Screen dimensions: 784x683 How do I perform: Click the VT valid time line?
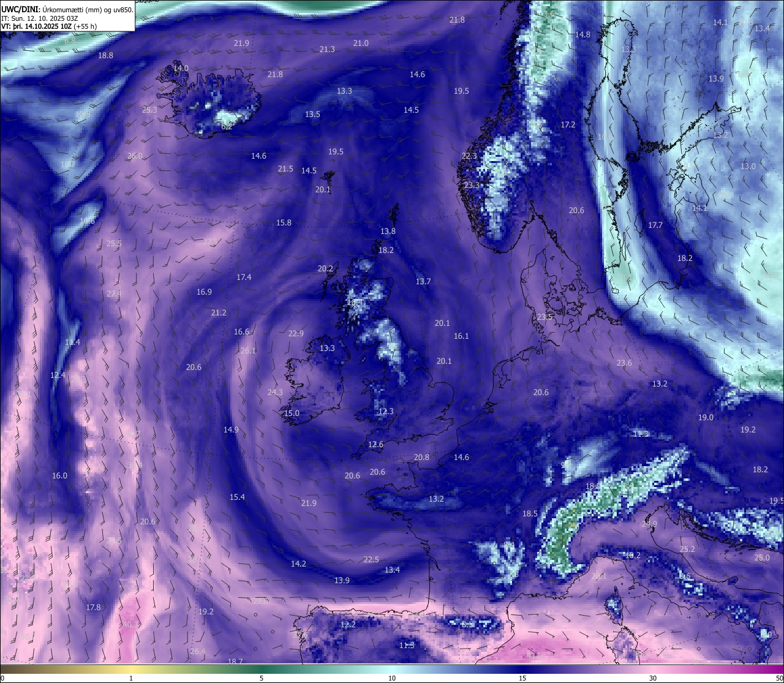49,26
